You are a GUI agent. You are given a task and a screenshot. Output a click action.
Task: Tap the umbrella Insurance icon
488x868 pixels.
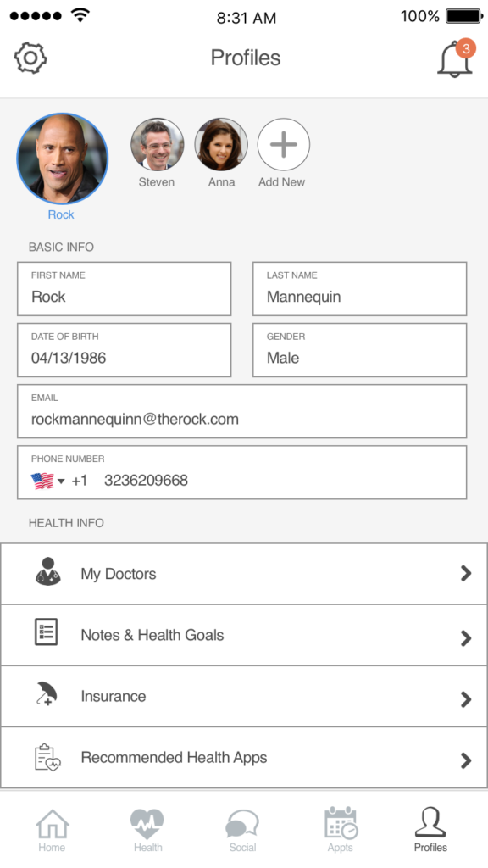(x=47, y=693)
